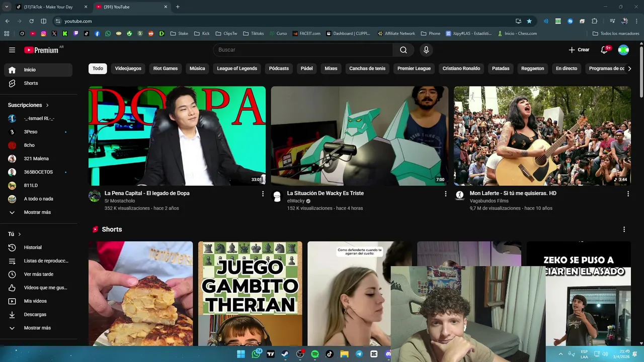Click the YouTube Premium logo
The image size is (644, 362).
point(42,50)
